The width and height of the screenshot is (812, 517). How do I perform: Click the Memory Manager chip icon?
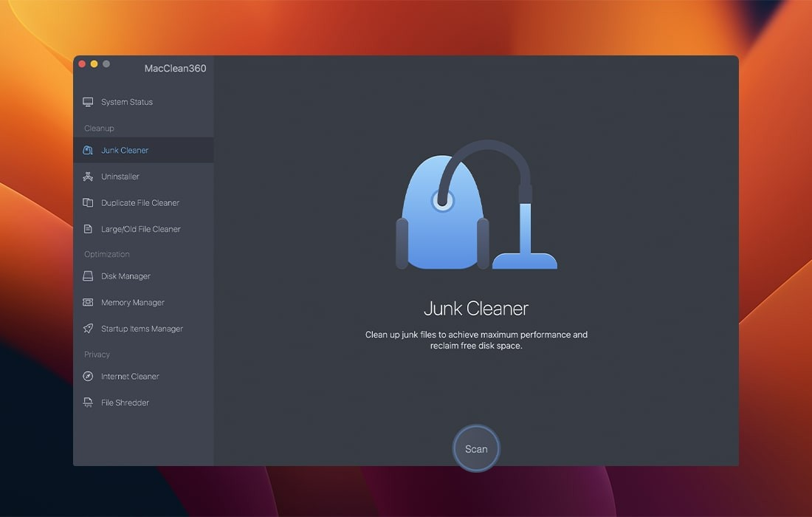88,302
